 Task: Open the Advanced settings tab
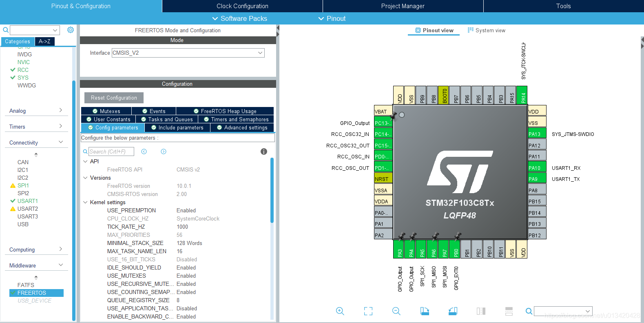click(x=242, y=127)
